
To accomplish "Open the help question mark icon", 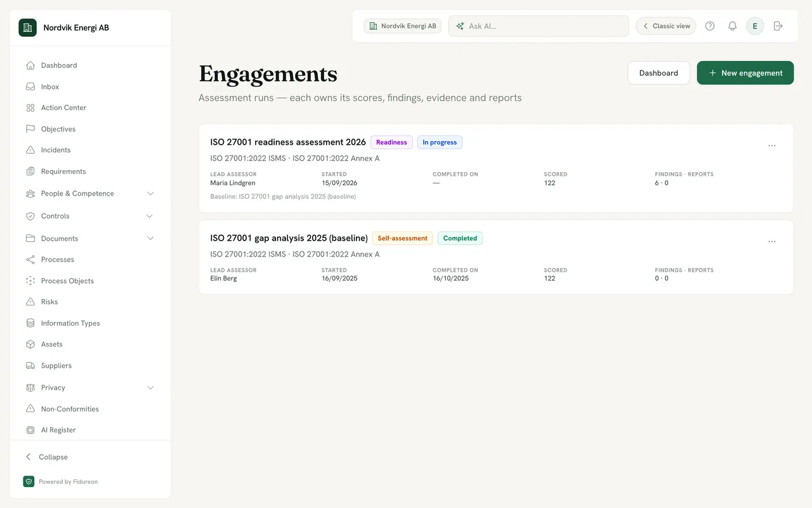I will (x=710, y=26).
